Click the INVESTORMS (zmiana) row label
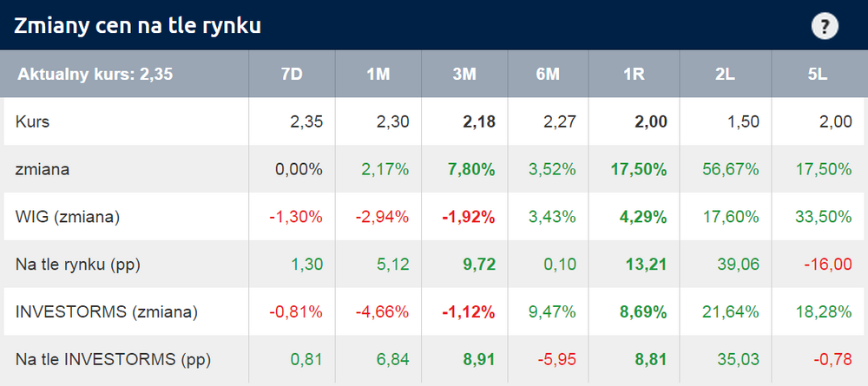 106,312
